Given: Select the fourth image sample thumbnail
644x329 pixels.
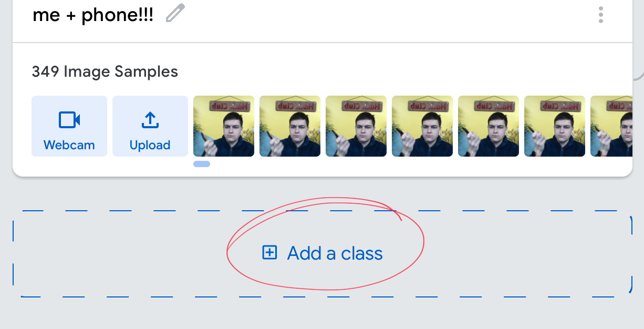Looking at the screenshot, I should [x=422, y=126].
